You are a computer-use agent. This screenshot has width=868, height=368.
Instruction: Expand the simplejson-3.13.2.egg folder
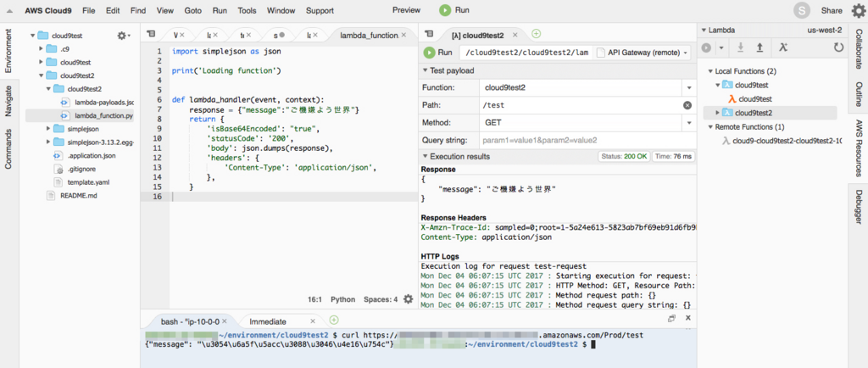(x=48, y=142)
